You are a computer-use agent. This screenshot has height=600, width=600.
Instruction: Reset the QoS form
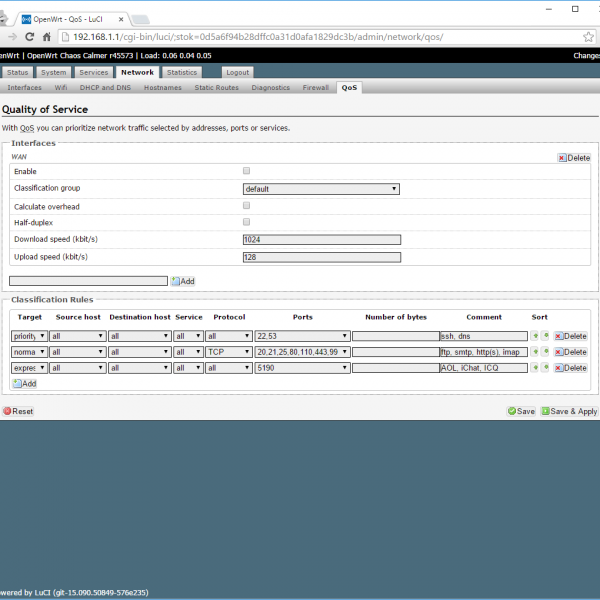(18, 411)
